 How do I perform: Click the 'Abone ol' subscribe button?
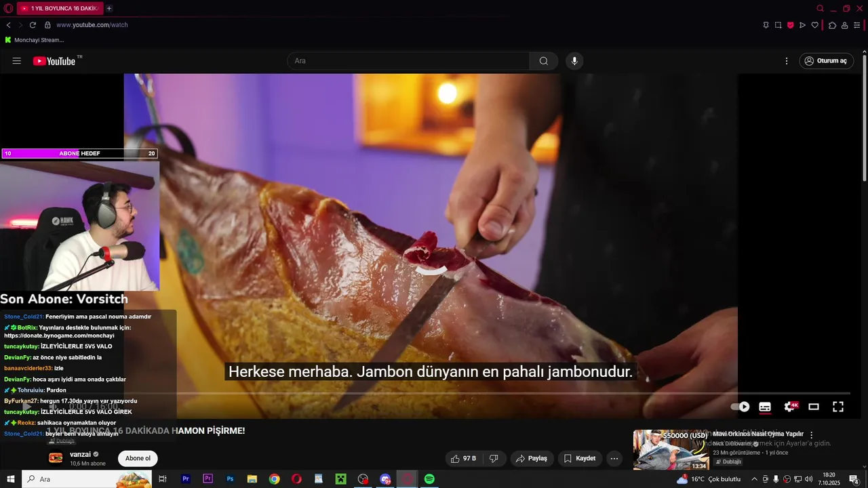coord(138,458)
